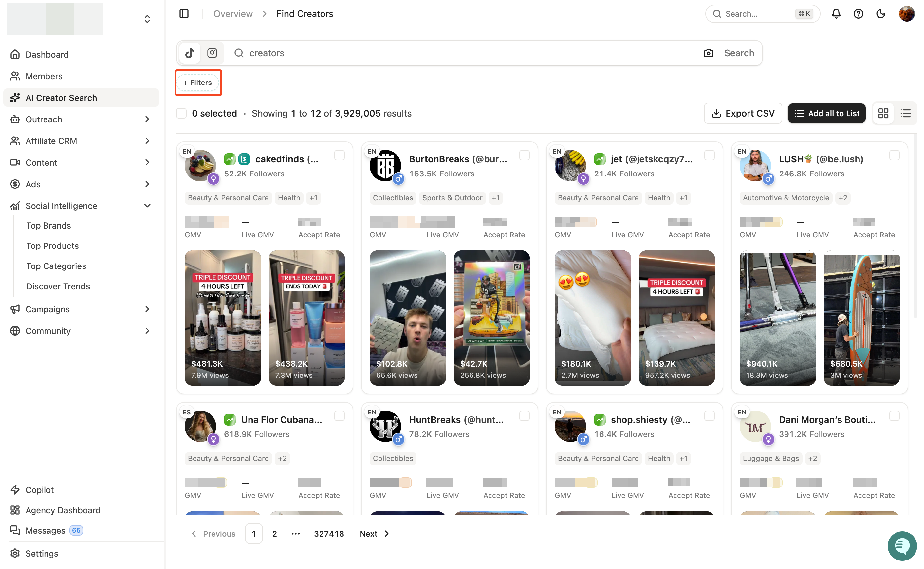Open the user profile avatar
Viewport: 924px width, 569px height.
point(906,14)
